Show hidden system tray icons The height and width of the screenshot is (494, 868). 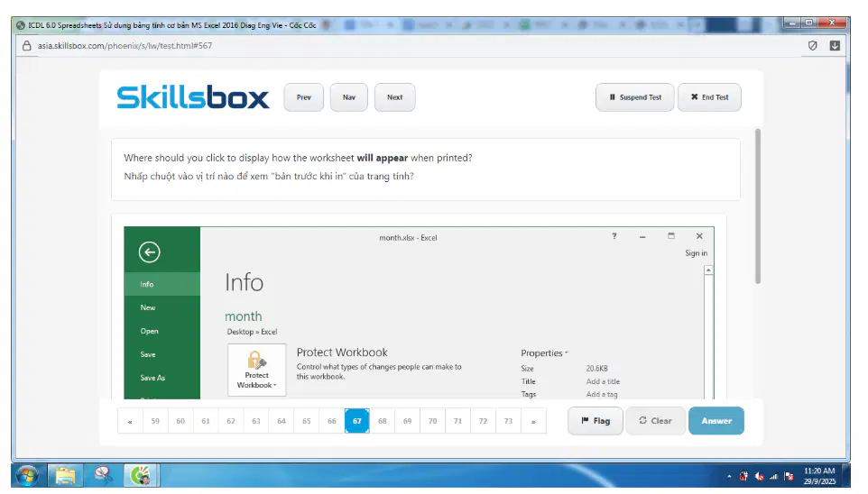click(729, 476)
